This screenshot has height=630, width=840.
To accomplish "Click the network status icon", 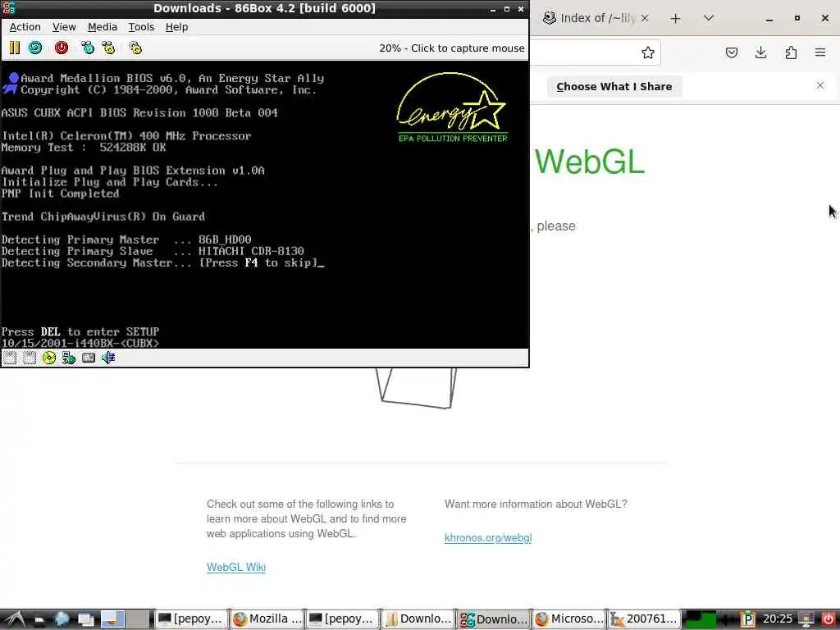I will click(x=69, y=358).
